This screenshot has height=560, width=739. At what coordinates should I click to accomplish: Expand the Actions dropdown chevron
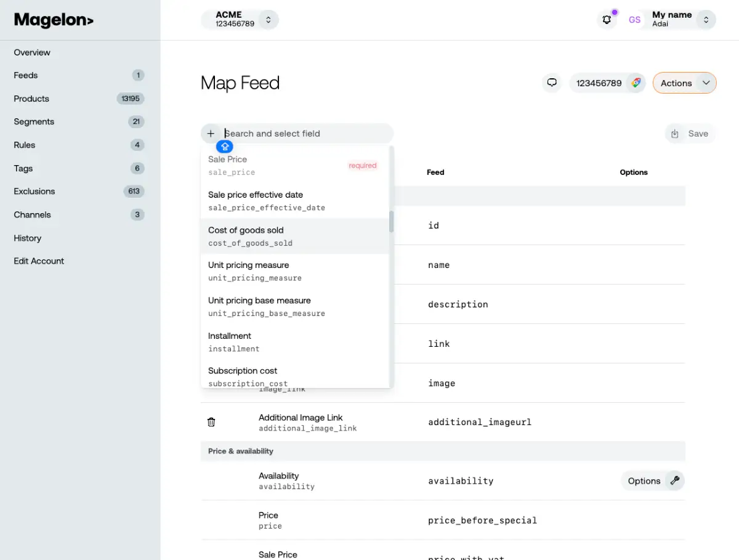[706, 83]
